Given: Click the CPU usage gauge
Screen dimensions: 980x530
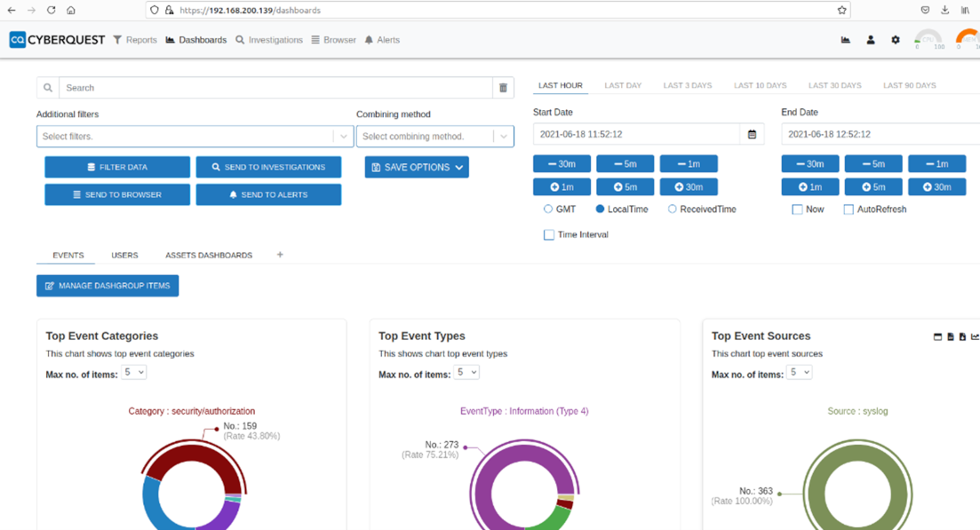Looking at the screenshot, I should pos(928,39).
